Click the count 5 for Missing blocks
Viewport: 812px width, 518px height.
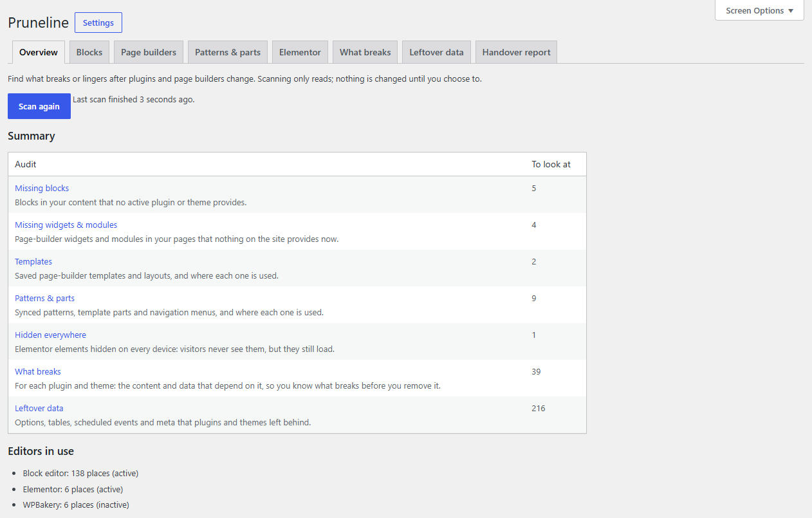click(534, 188)
